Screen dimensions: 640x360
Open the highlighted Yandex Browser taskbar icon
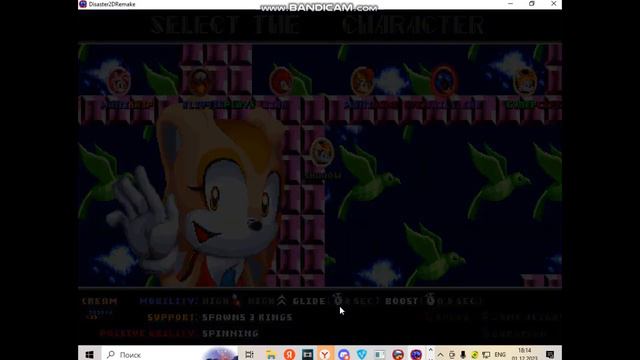325,354
